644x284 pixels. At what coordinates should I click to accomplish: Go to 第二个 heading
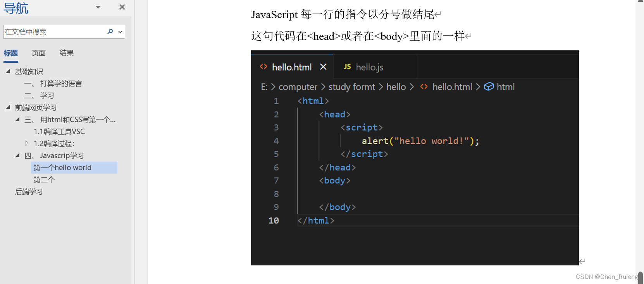44,180
